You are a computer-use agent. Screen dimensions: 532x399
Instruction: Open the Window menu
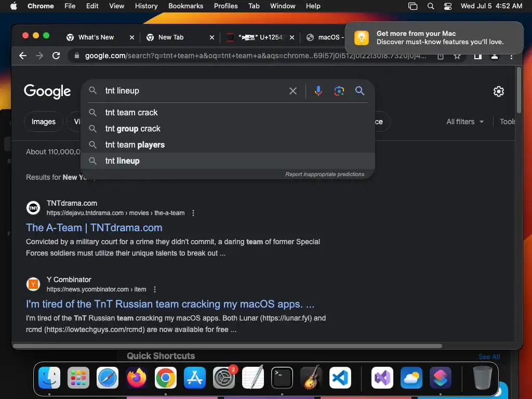point(283,6)
